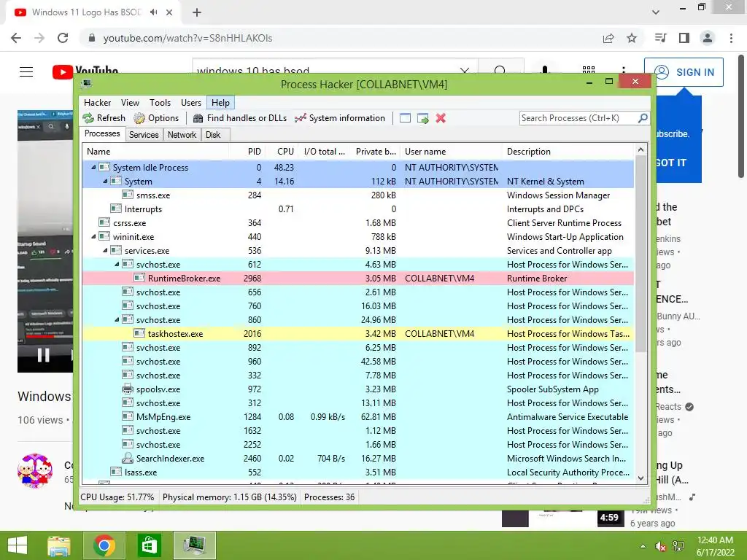The width and height of the screenshot is (747, 560).
Task: Switch to the Network tab
Action: (182, 135)
